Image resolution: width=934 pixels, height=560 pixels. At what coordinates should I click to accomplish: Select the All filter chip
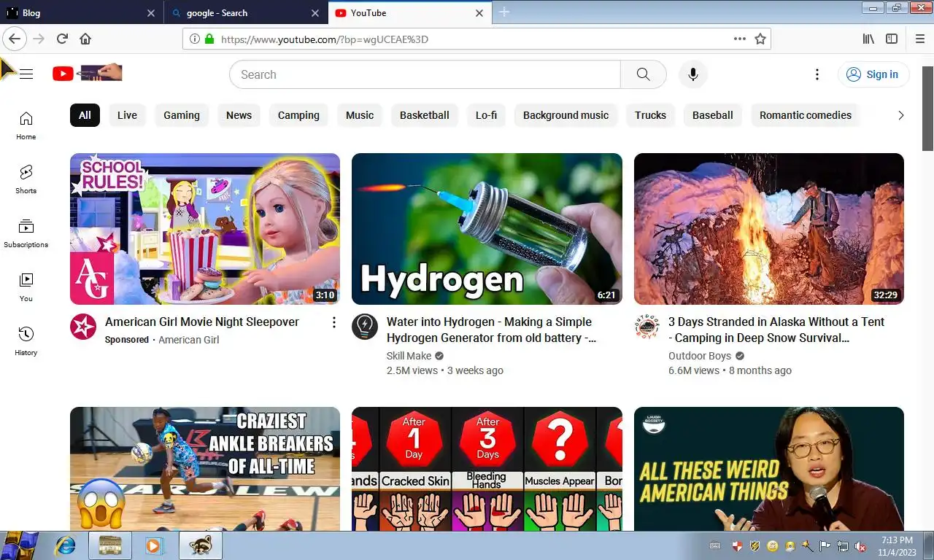(x=85, y=115)
